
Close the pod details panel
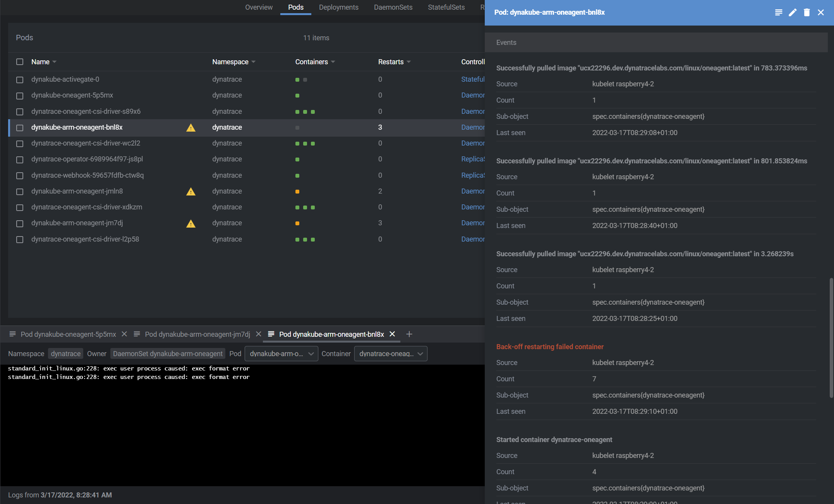click(x=820, y=12)
